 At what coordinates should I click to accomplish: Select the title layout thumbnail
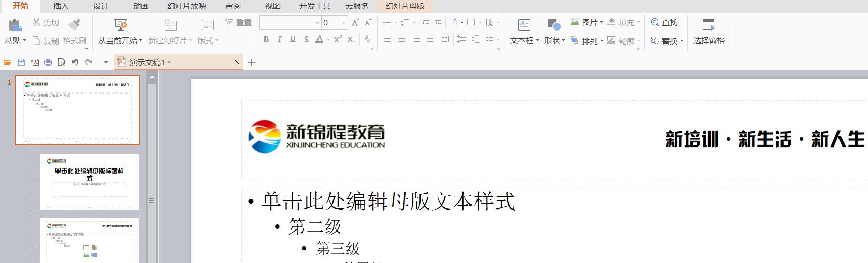point(90,181)
